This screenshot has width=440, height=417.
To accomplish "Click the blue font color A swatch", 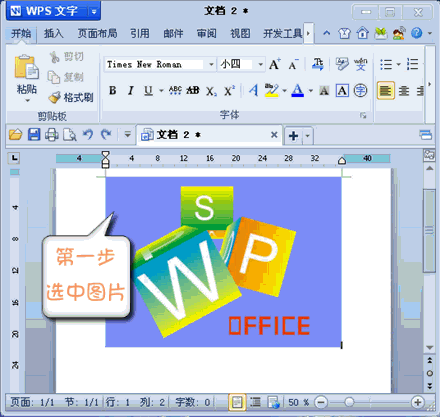I will 298,90.
